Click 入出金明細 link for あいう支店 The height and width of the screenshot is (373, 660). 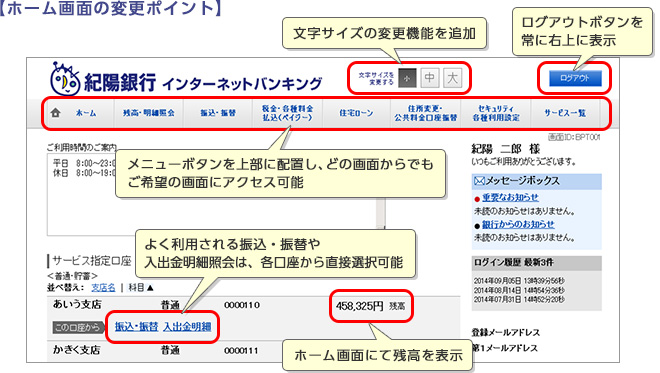click(x=187, y=326)
